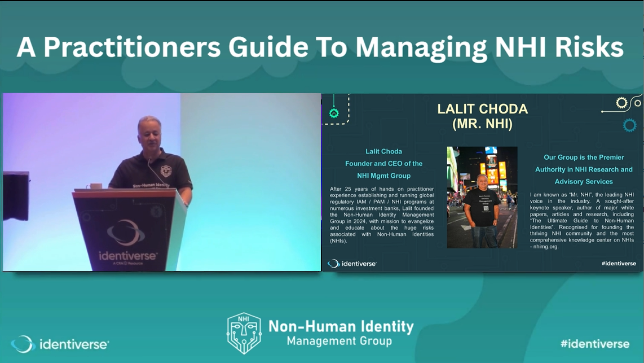
Task: Click the 'nhimg.org' web address text
Action: [546, 247]
